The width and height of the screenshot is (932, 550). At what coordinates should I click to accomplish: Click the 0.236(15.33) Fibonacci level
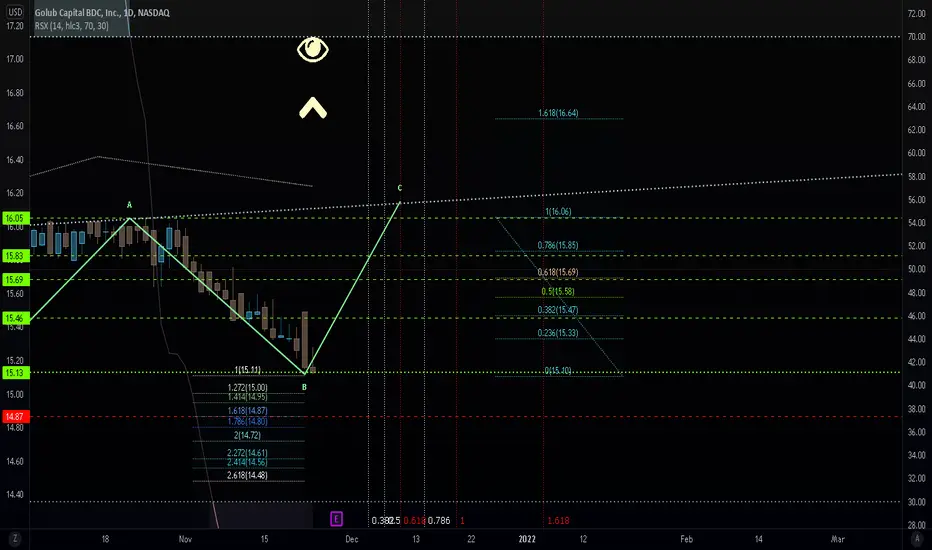pyautogui.click(x=558, y=333)
